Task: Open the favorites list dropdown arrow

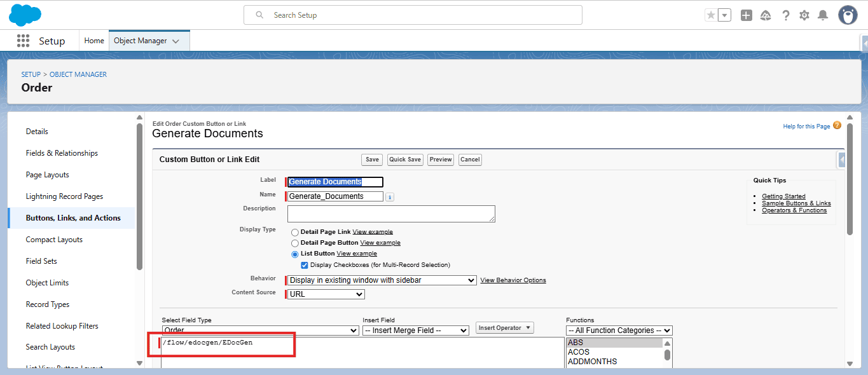Action: tap(724, 15)
